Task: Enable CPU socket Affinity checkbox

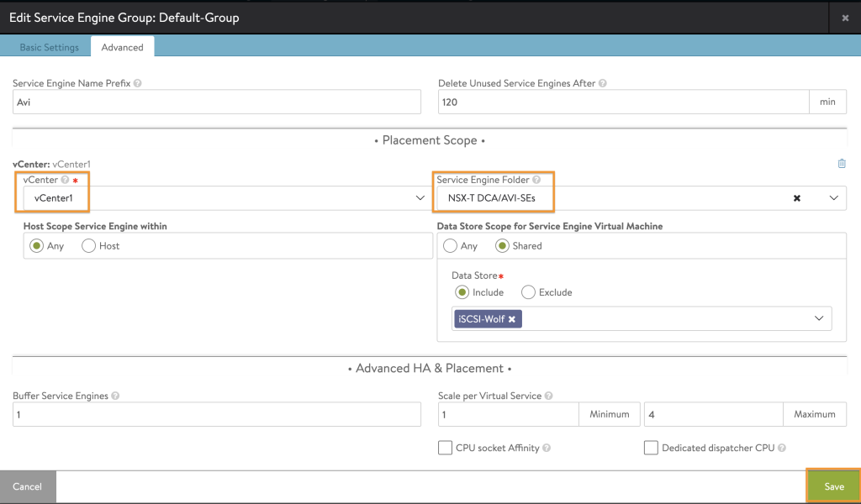Action: 446,448
